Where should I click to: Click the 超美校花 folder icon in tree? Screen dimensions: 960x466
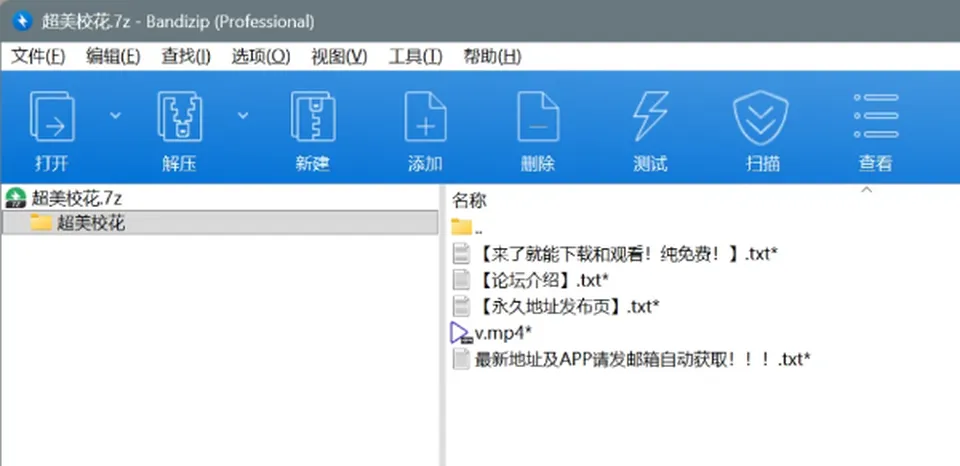point(41,222)
